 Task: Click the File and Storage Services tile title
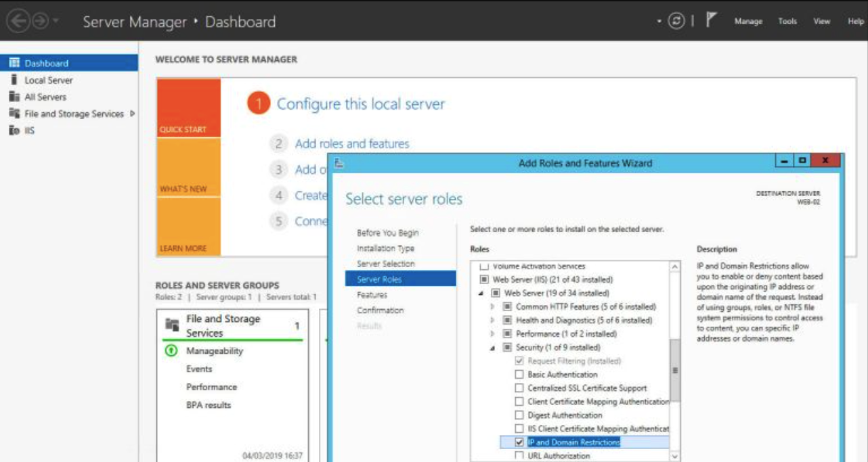click(x=223, y=325)
